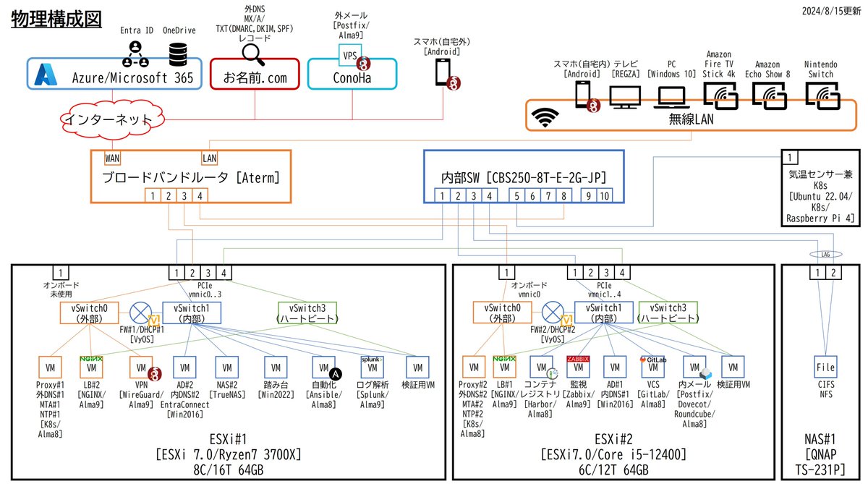Click the 内メール Postfix/Dovecot VM box
The width and height of the screenshot is (868, 484).
pos(693,368)
